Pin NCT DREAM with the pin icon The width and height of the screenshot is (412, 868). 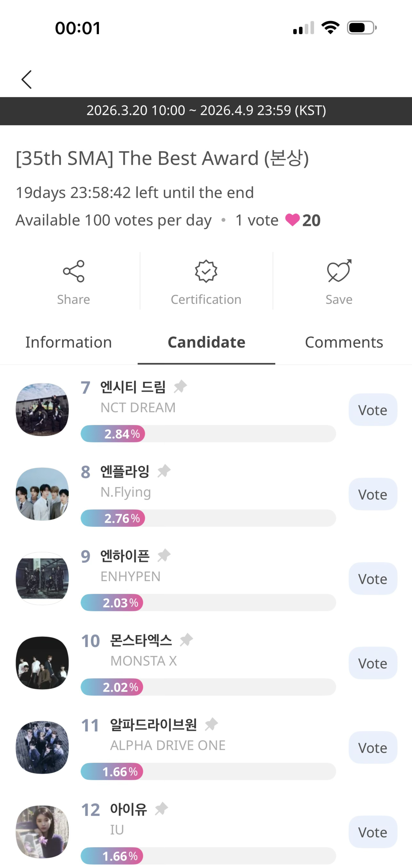pos(180,387)
